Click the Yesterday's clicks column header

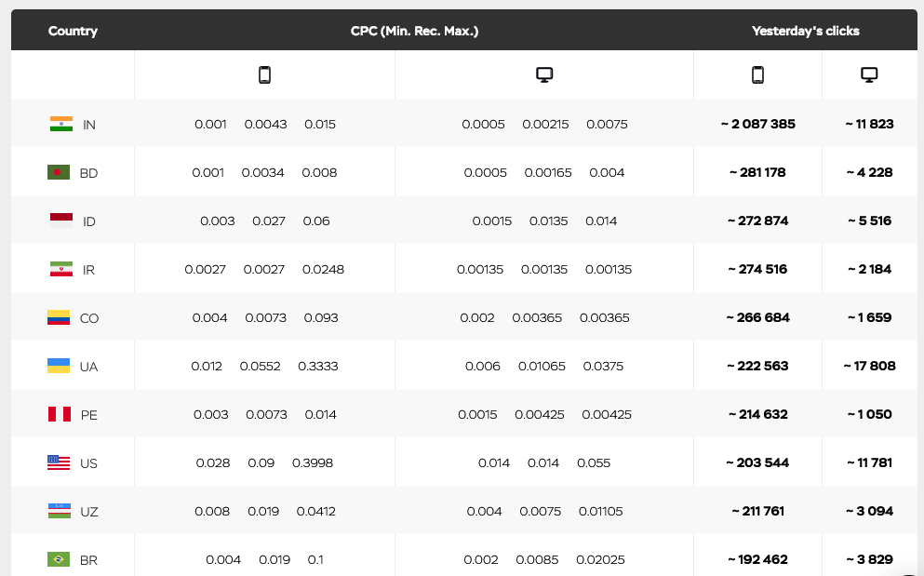(805, 31)
